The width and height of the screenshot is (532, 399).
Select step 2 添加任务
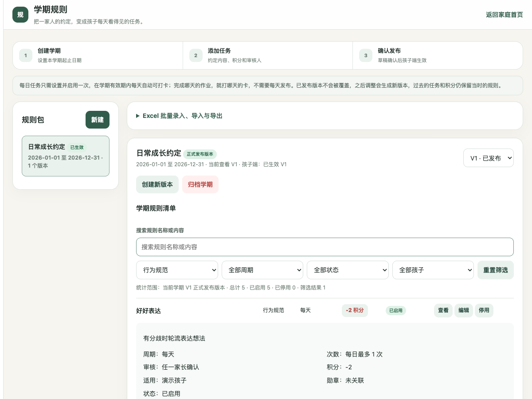pos(268,55)
